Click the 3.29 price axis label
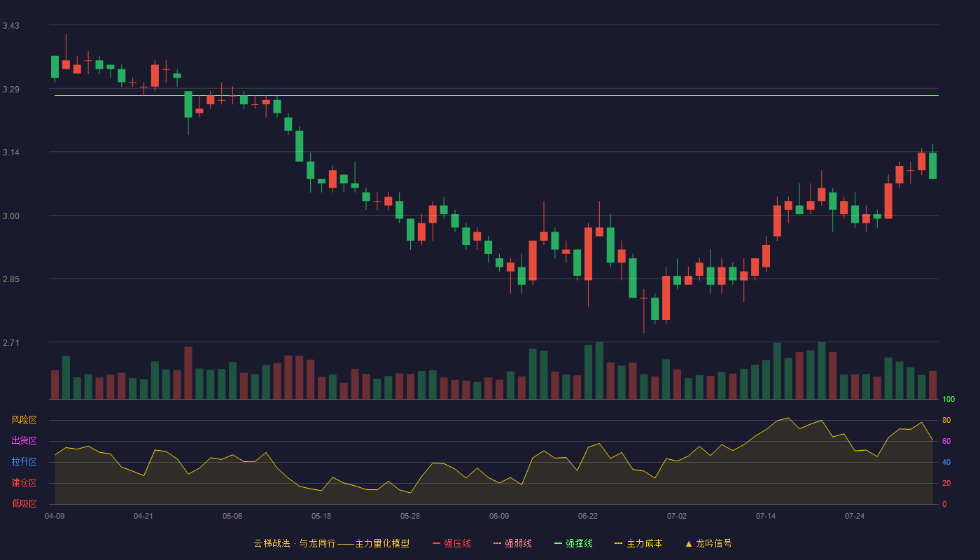 [x=11, y=90]
